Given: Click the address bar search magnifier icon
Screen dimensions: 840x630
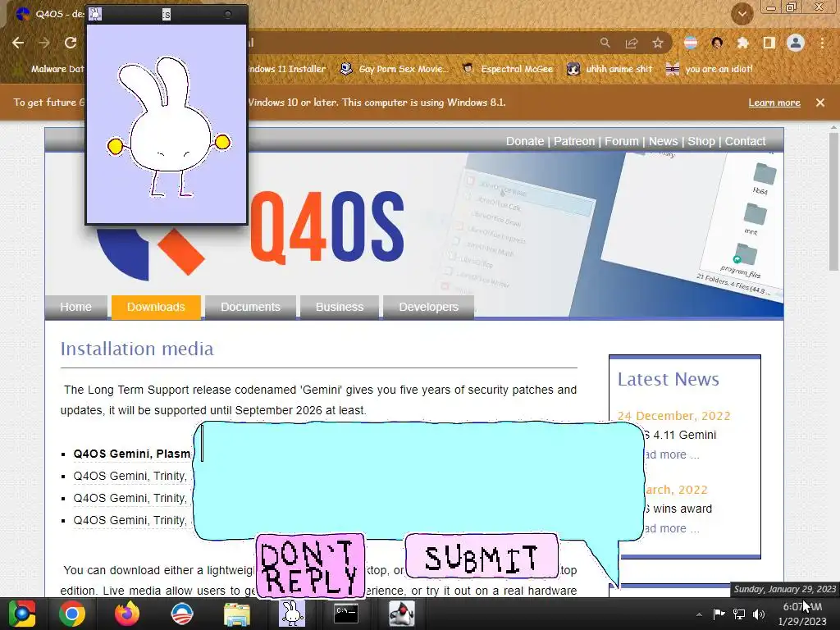Looking at the screenshot, I should (x=605, y=43).
